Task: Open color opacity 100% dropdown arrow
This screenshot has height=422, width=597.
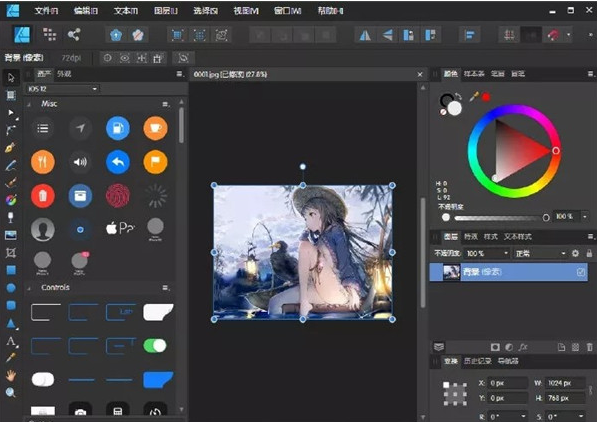Action: click(x=585, y=217)
